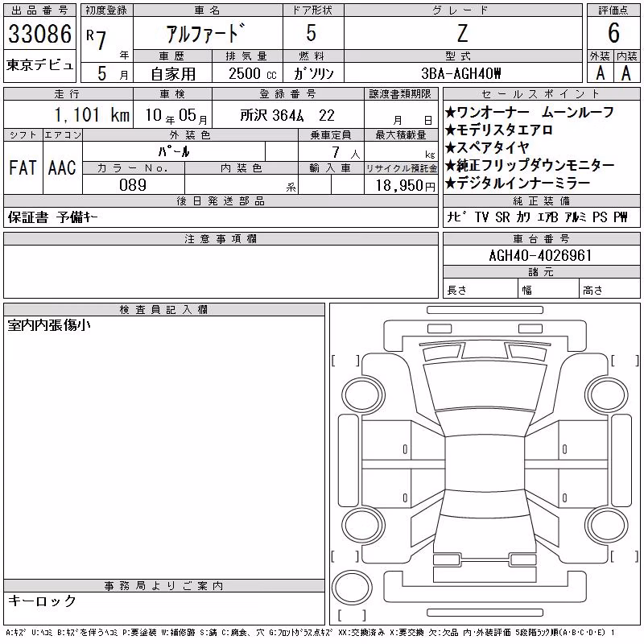This screenshot has width=644, height=644.
Task: Click the 長さ length field
Action: (481, 290)
